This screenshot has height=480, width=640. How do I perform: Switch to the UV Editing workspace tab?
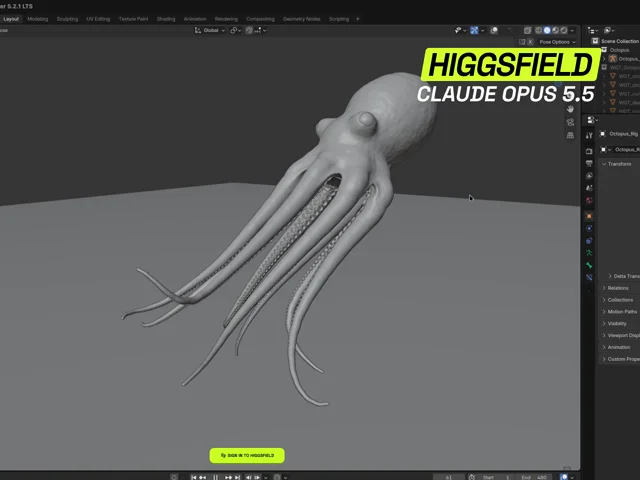tap(98, 19)
